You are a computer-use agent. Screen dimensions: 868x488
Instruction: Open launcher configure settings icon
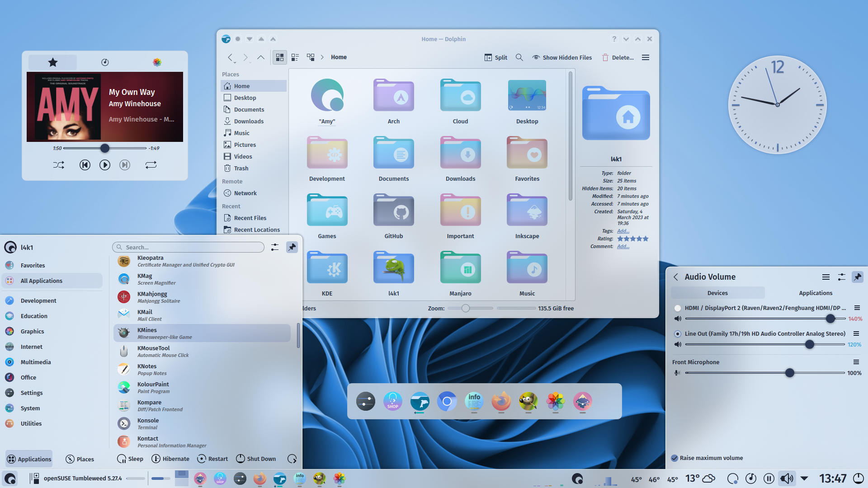tap(275, 247)
